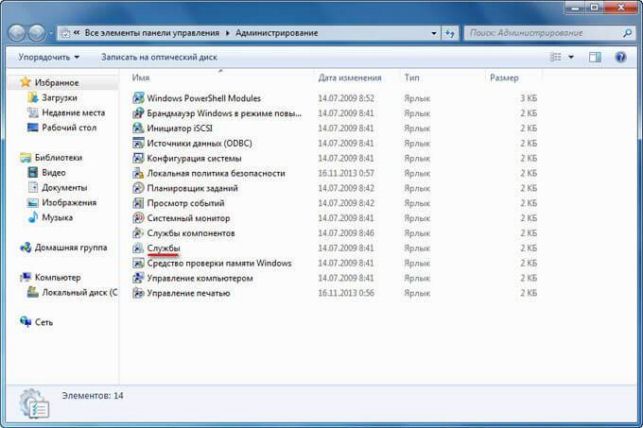Viewport: 643px width, 428px height.
Task: Click the Администрирование breadcrumb segment
Action: click(x=277, y=33)
